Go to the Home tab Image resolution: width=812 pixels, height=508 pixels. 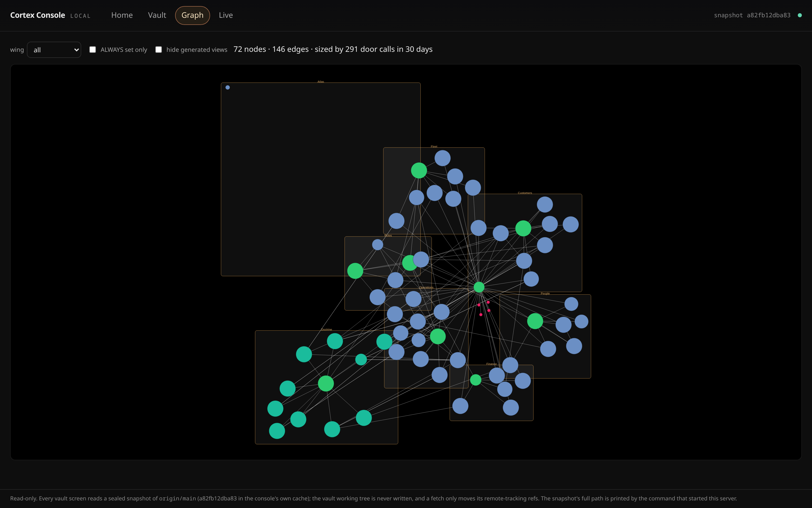pyautogui.click(x=122, y=15)
